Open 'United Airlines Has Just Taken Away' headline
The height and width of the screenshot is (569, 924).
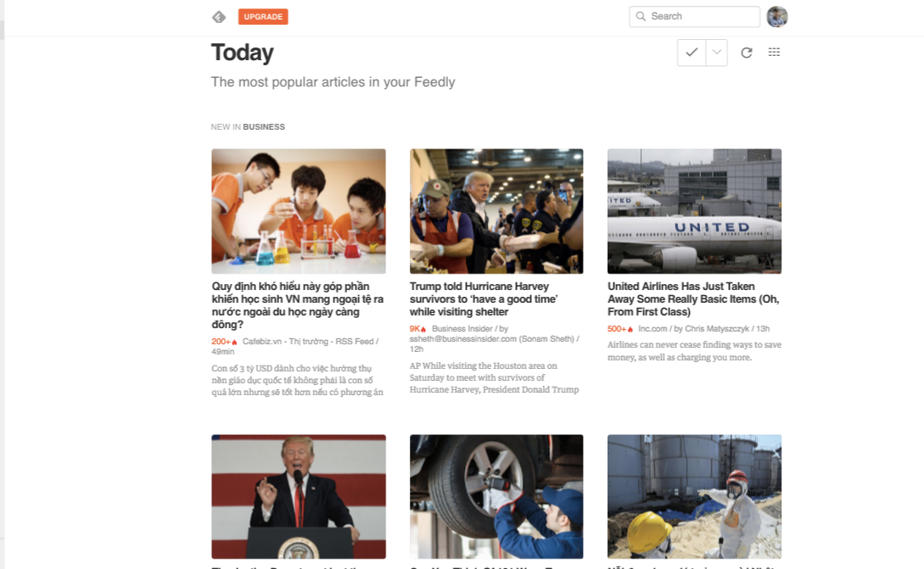(693, 298)
